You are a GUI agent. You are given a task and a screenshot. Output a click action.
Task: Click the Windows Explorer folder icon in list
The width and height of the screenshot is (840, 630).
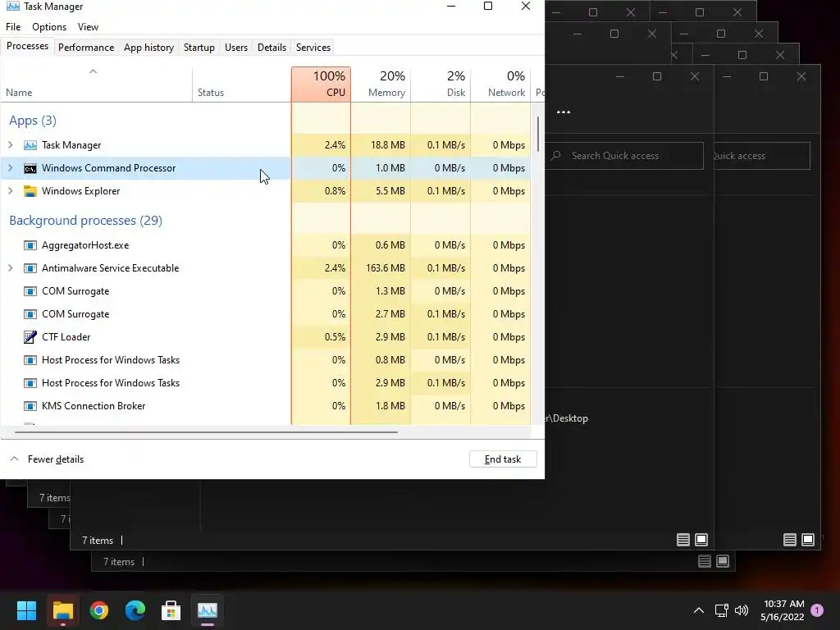click(x=30, y=191)
